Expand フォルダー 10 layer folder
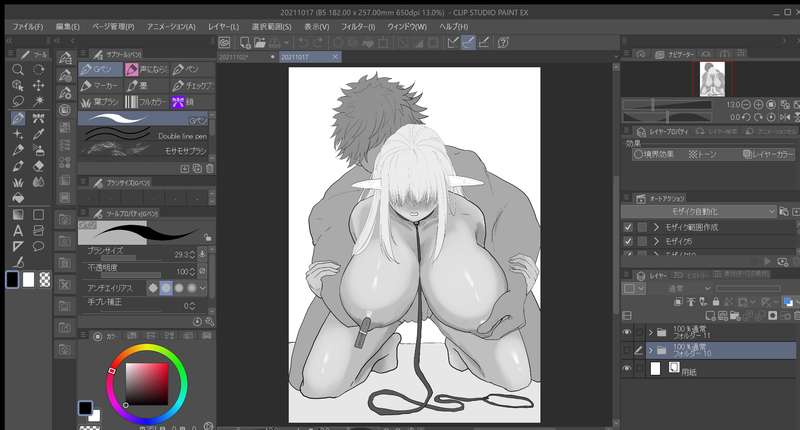The height and width of the screenshot is (430, 800). pos(651,350)
